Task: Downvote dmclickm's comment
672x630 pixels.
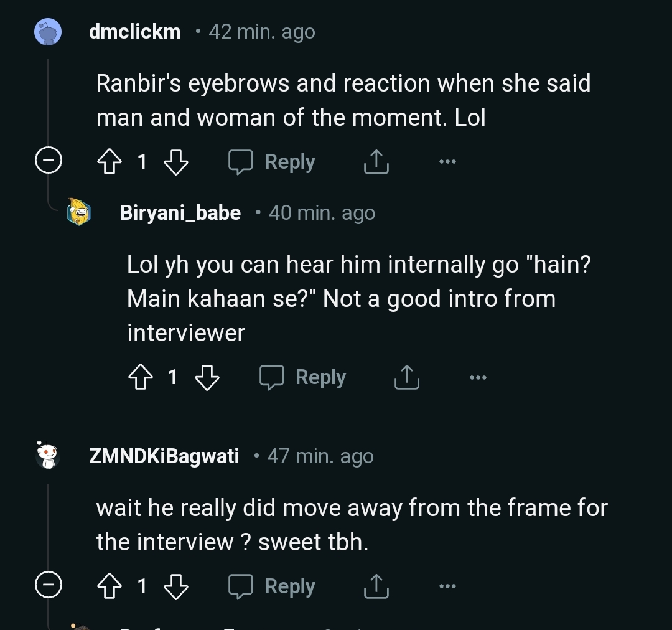Action: 175,162
